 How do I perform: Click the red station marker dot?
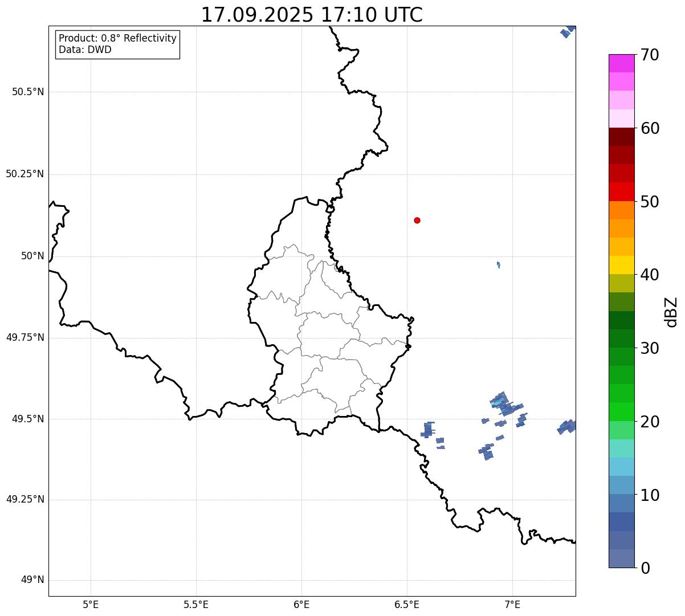coord(417,220)
